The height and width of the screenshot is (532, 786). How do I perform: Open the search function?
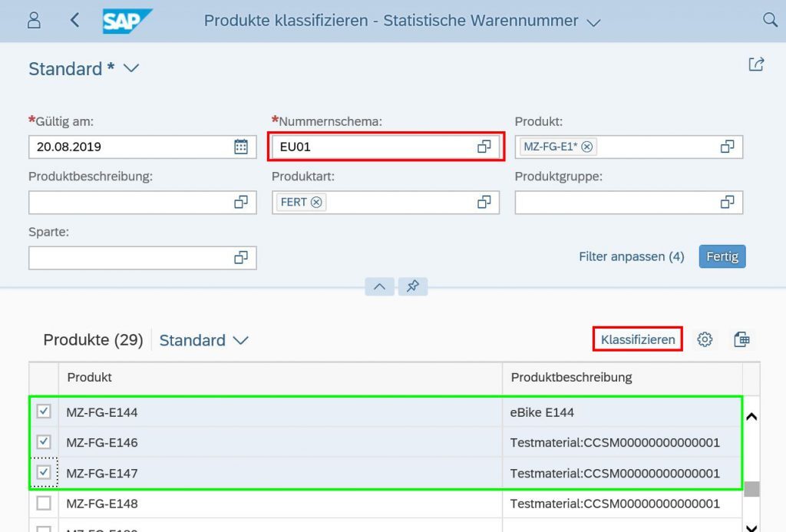coord(771,20)
